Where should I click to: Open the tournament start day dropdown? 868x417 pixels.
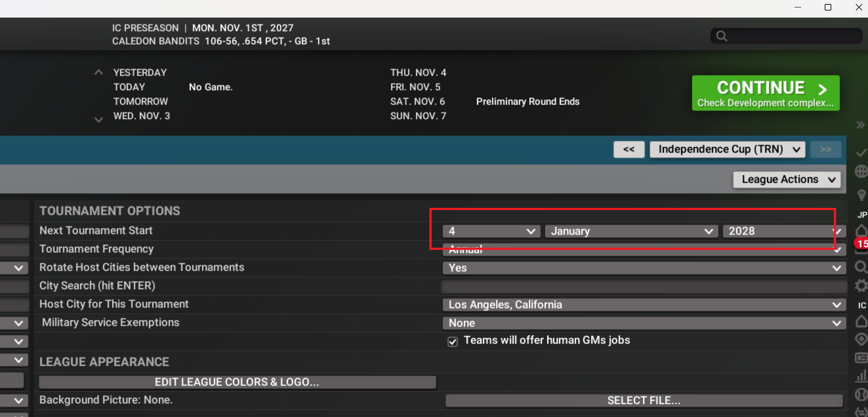pyautogui.click(x=491, y=231)
